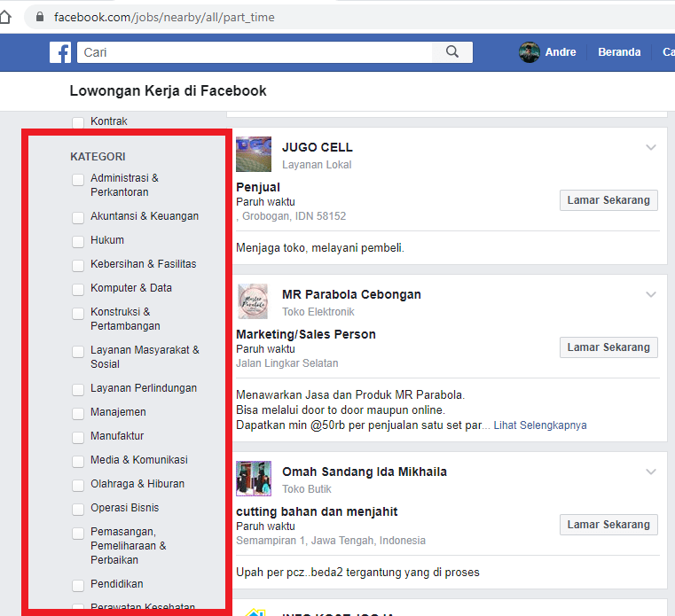Click Lamar Sekarang for Marketing/Sales Person

pyautogui.click(x=608, y=347)
